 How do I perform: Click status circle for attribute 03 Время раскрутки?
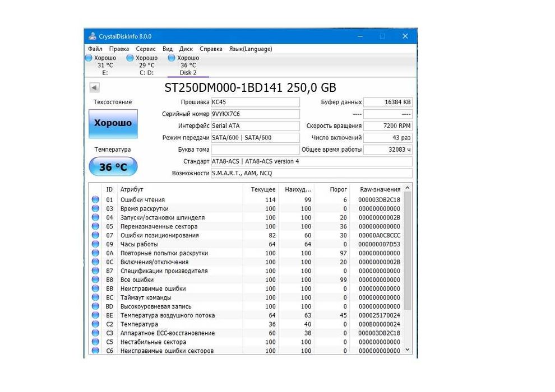pyautogui.click(x=95, y=208)
